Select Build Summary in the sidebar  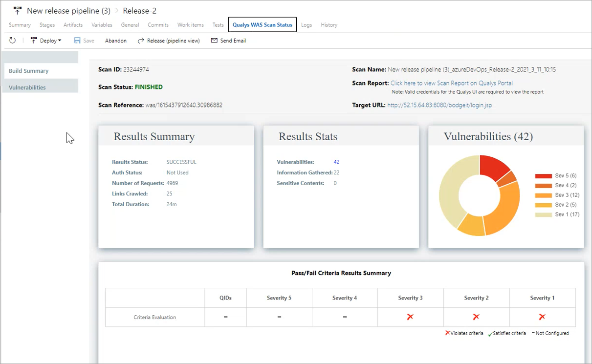pos(28,70)
